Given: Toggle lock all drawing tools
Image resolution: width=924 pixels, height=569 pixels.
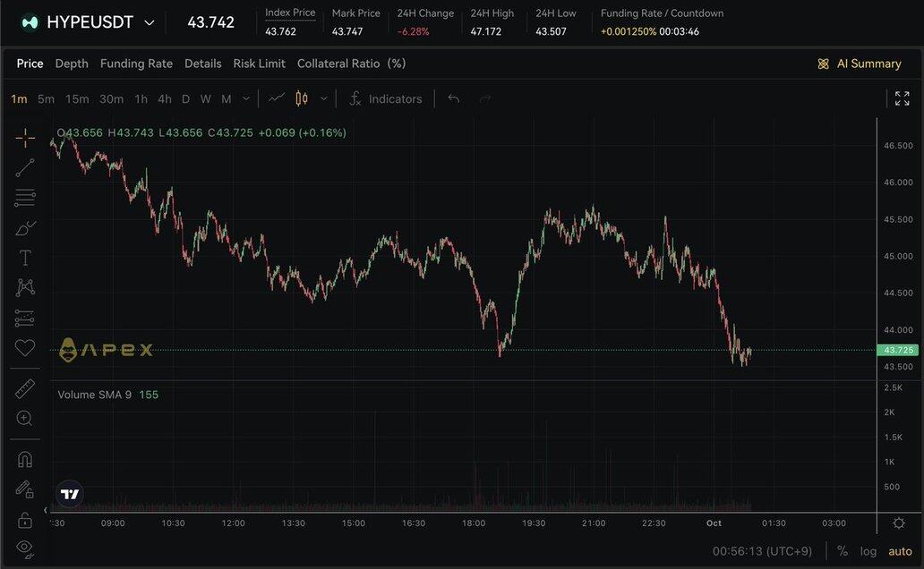Looking at the screenshot, I should point(25,520).
